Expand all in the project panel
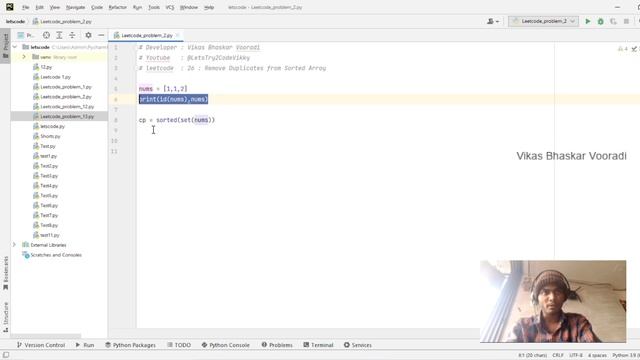 [x=59, y=36]
